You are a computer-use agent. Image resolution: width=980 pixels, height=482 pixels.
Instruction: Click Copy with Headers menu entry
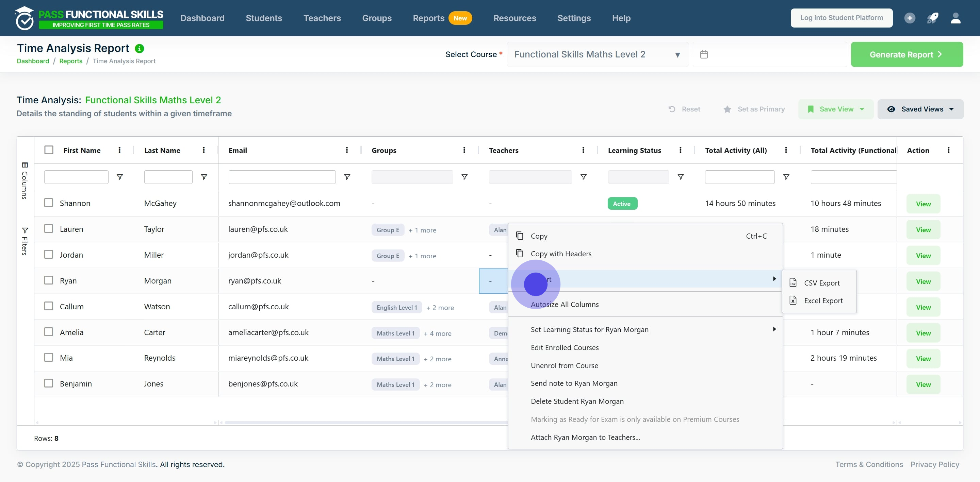(x=561, y=254)
